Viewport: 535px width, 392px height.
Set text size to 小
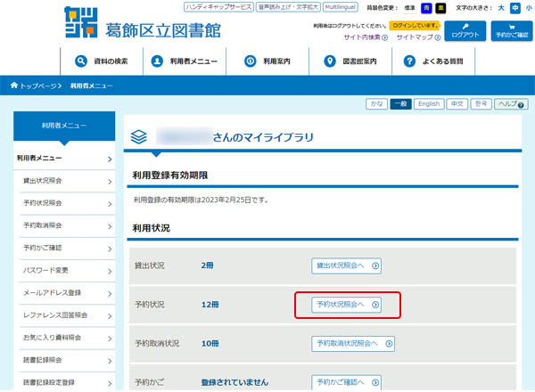pos(529,8)
